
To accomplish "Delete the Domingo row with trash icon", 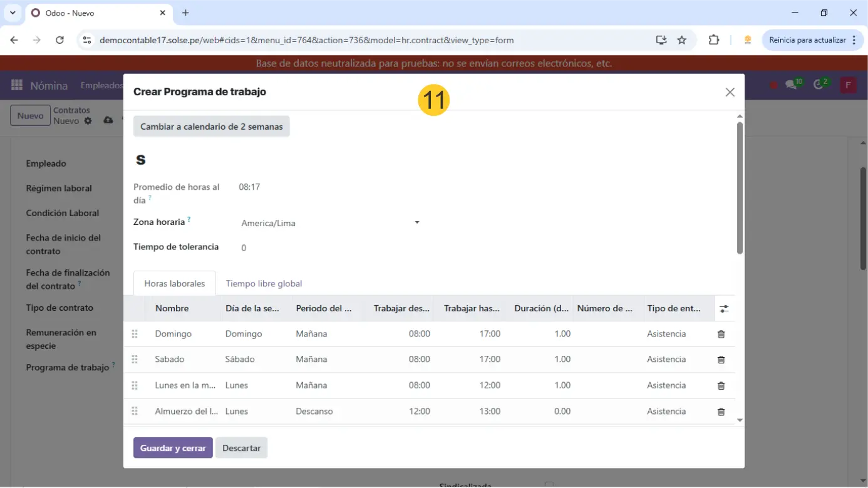I will [x=721, y=335].
